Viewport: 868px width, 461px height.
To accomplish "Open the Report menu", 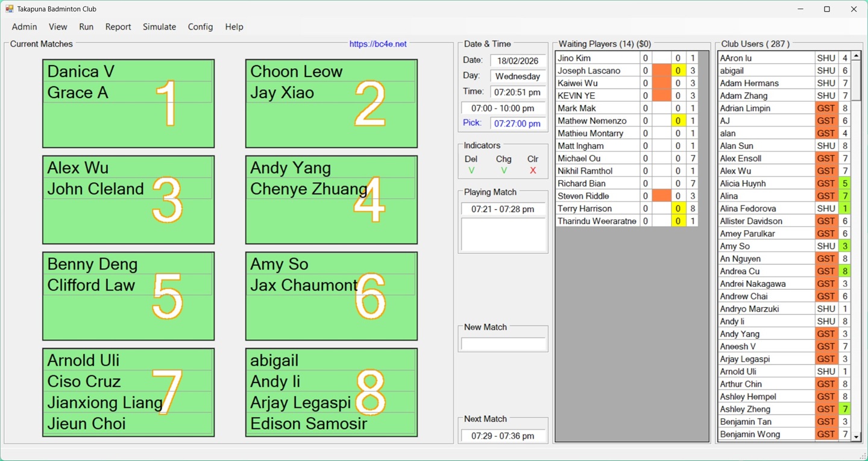I will [x=118, y=27].
